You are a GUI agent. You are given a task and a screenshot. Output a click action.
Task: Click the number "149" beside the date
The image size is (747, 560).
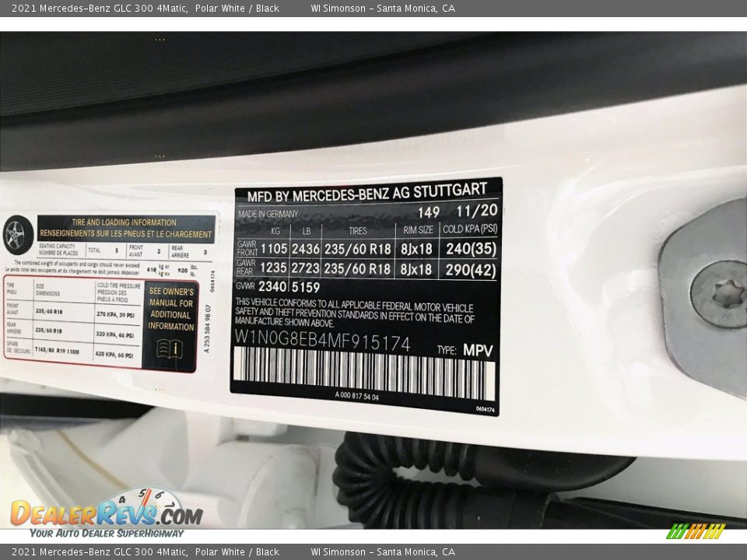(x=428, y=212)
